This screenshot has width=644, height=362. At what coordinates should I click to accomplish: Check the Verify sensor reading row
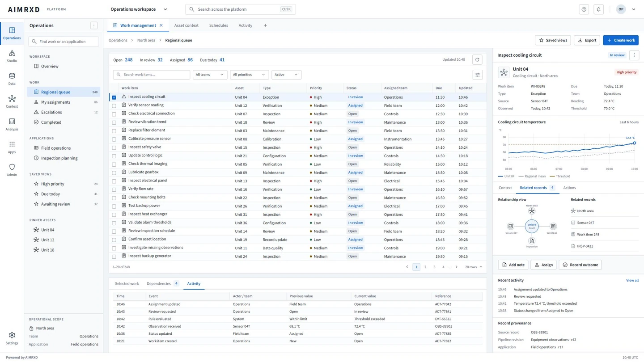(x=114, y=105)
